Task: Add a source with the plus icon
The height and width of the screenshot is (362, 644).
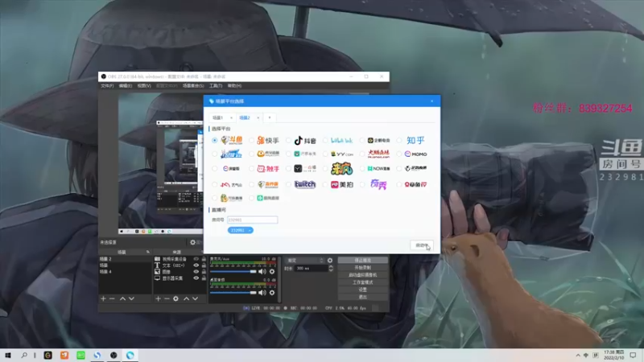Action: click(158, 298)
